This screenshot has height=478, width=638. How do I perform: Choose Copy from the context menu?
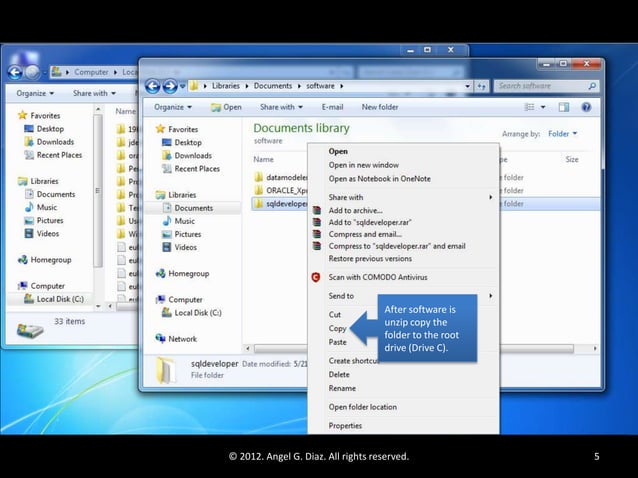(x=337, y=328)
